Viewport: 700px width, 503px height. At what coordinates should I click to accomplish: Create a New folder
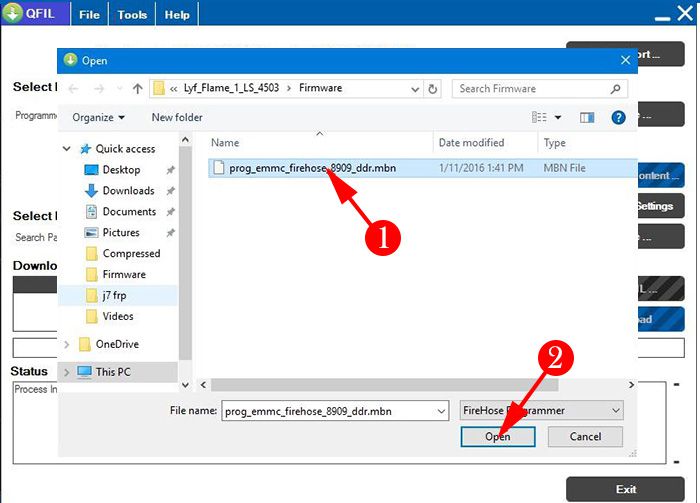[x=177, y=117]
